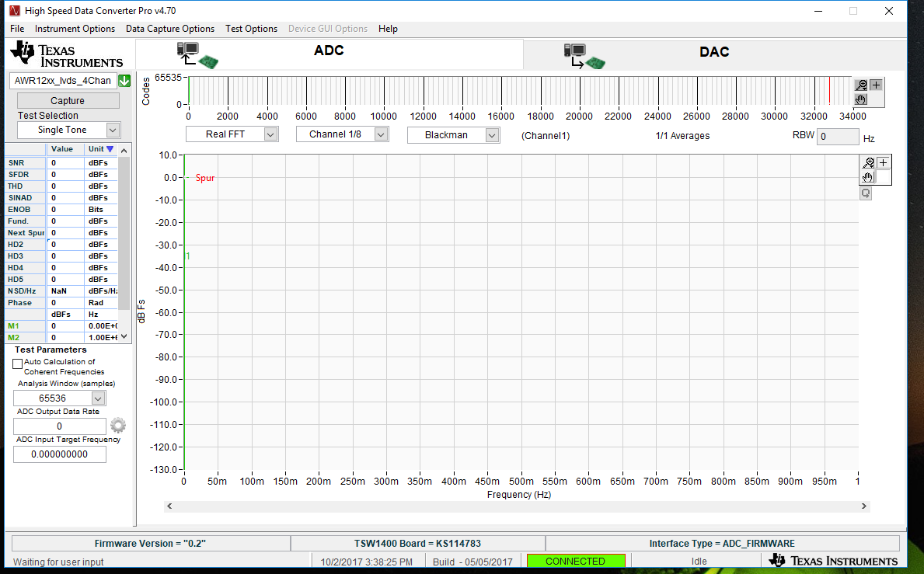Image resolution: width=924 pixels, height=574 pixels.
Task: Expand the Real FFT plot type dropdown
Action: click(x=270, y=135)
